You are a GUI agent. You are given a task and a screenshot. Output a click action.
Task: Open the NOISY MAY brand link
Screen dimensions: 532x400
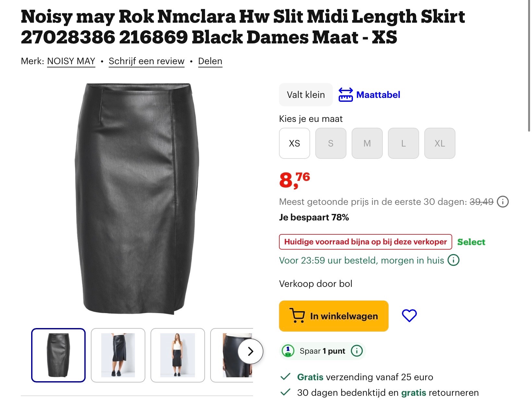coord(71,61)
